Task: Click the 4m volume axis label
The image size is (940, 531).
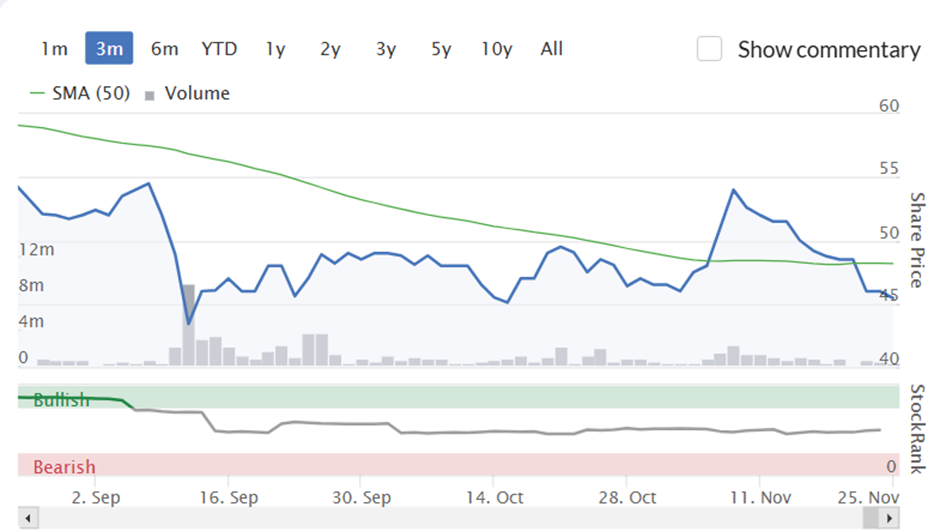Action: (x=31, y=321)
